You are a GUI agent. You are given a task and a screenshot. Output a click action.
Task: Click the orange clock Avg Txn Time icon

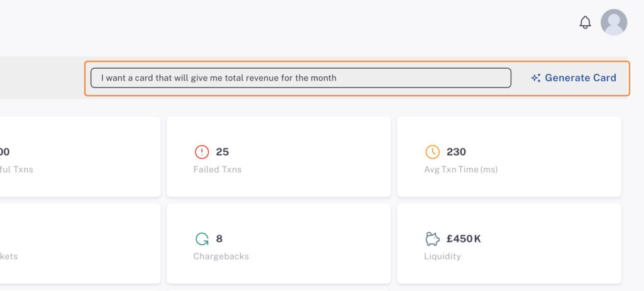click(433, 152)
